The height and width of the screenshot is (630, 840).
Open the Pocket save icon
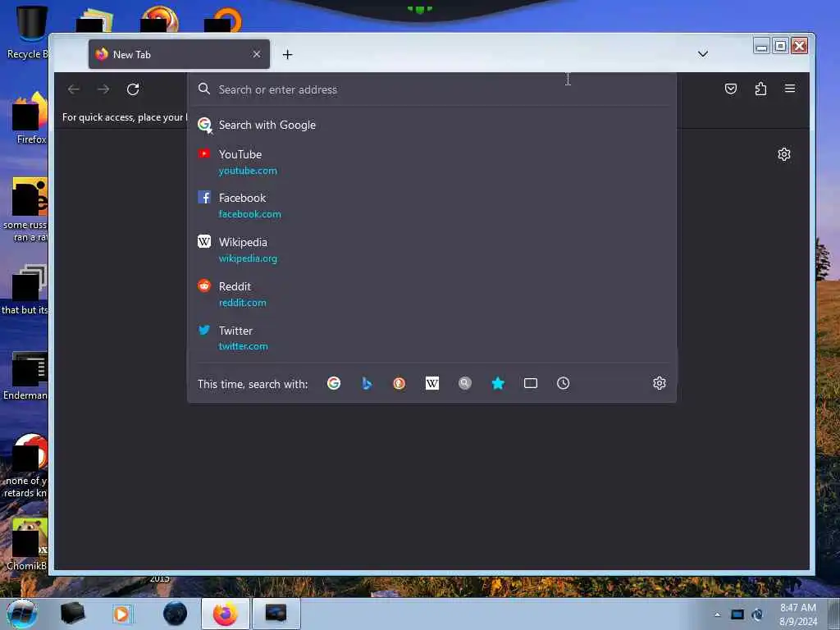point(731,89)
